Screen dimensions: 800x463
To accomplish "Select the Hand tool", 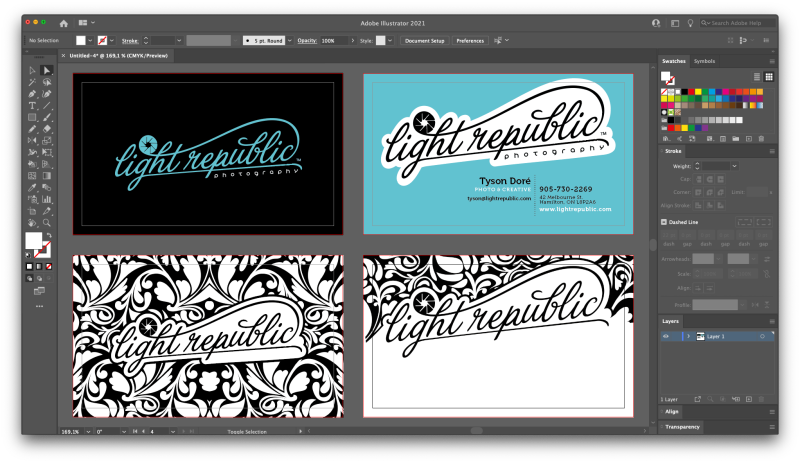I will 32,223.
